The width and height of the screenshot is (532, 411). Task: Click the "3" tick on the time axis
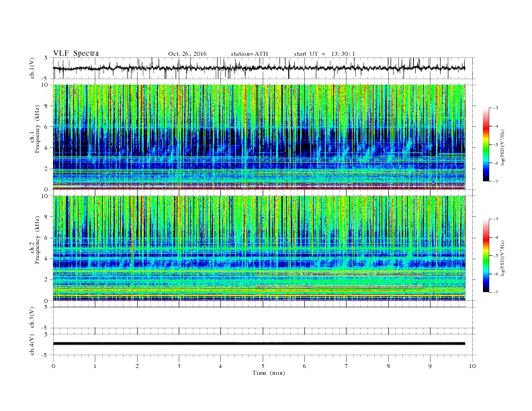pyautogui.click(x=179, y=366)
